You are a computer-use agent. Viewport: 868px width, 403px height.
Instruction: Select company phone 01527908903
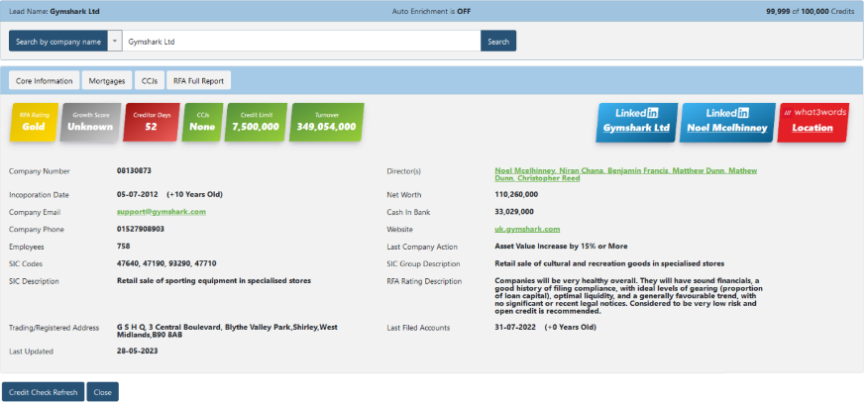click(141, 229)
